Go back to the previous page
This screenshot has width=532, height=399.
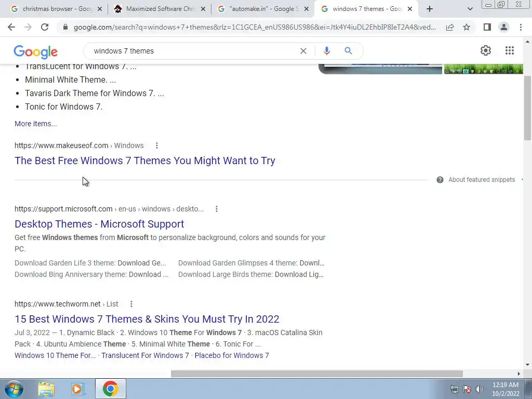click(11, 27)
